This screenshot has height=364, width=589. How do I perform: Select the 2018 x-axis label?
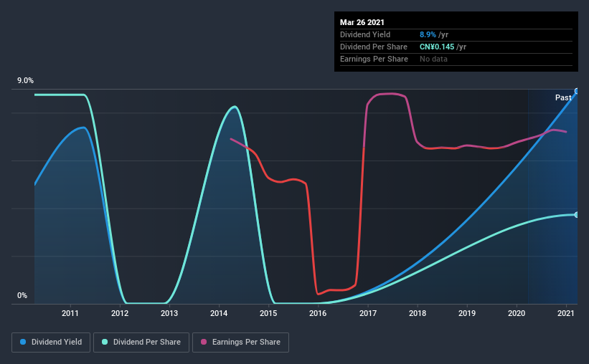418,313
